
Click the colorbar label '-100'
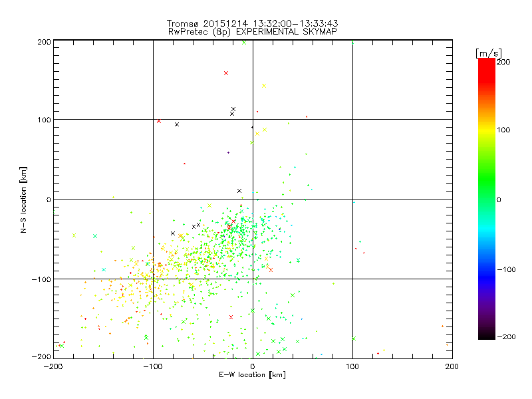tap(506, 269)
